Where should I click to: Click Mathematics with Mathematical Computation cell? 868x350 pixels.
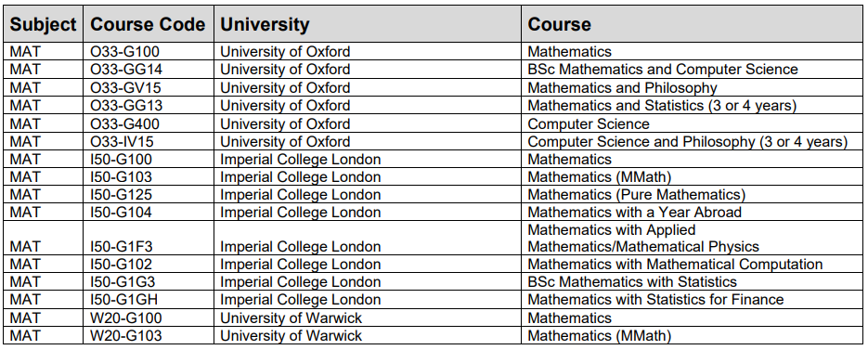click(x=692, y=265)
